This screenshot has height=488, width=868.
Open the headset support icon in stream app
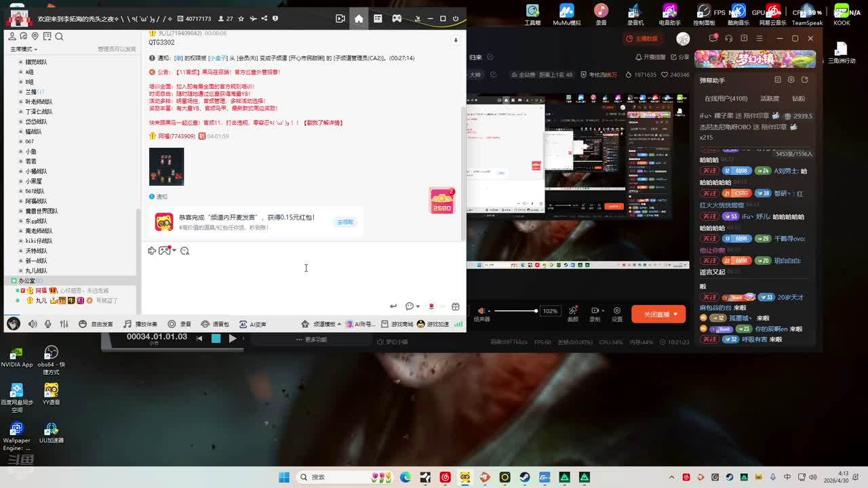[x=728, y=39]
